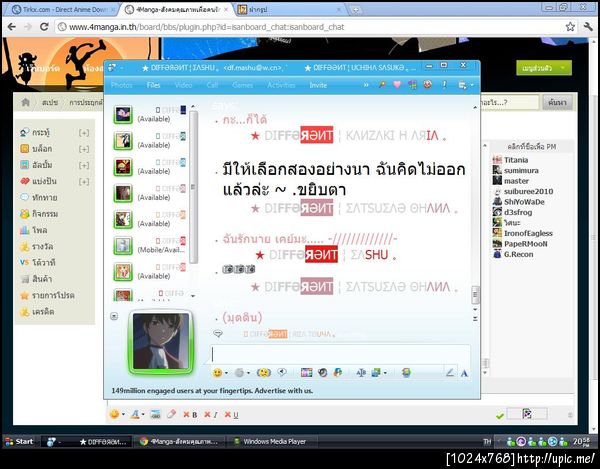
Task: Click the ทักทาย sidebar link
Action: [x=44, y=197]
